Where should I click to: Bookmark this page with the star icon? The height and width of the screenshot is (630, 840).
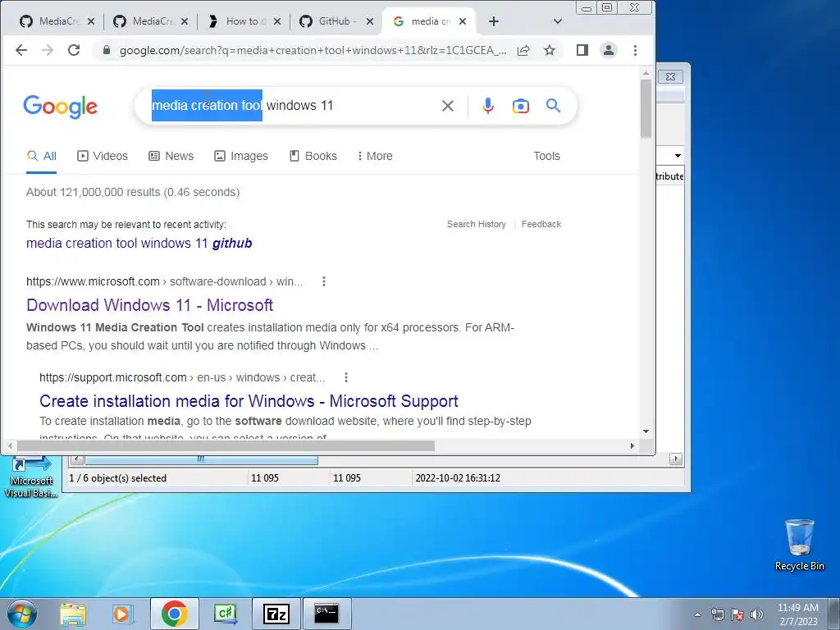click(550, 50)
